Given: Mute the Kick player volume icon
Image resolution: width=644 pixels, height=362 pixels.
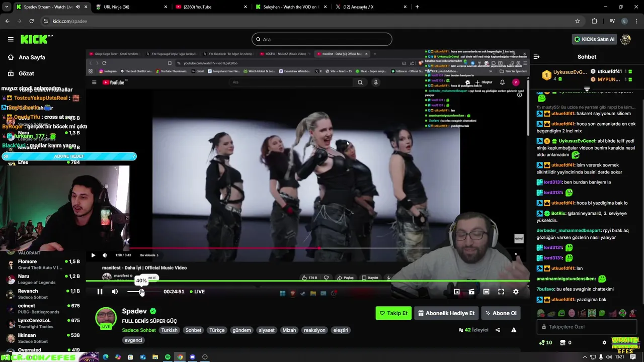Looking at the screenshot, I should coord(115,292).
